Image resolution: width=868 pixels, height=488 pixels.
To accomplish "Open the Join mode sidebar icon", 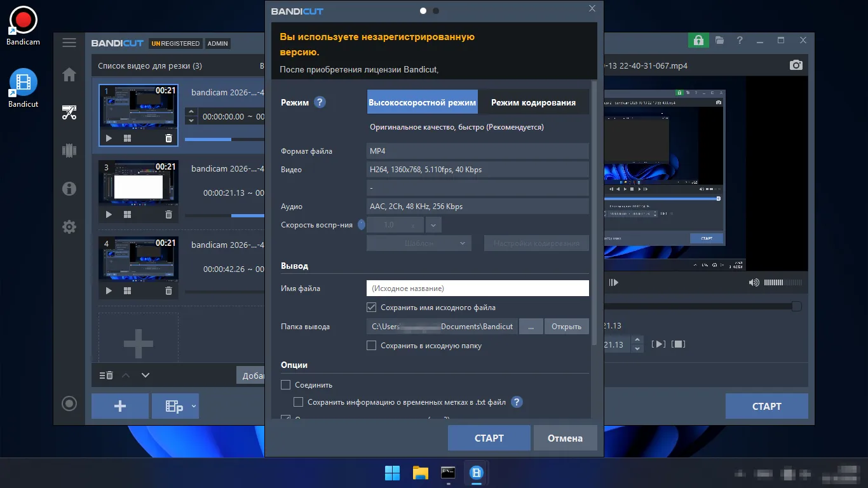I will coord(69,151).
